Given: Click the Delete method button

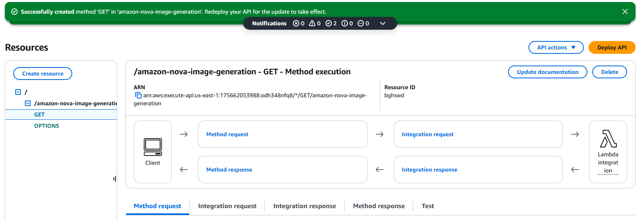Looking at the screenshot, I should coord(609,72).
